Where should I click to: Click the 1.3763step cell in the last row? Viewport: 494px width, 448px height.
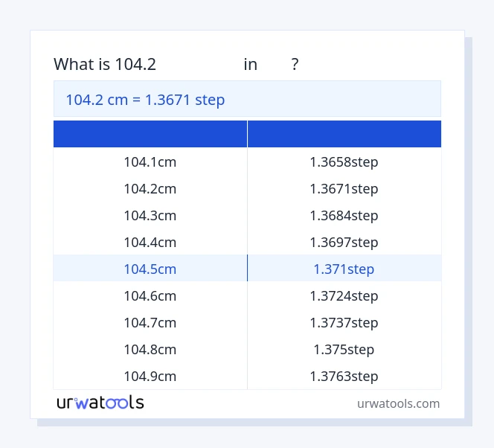click(x=344, y=377)
